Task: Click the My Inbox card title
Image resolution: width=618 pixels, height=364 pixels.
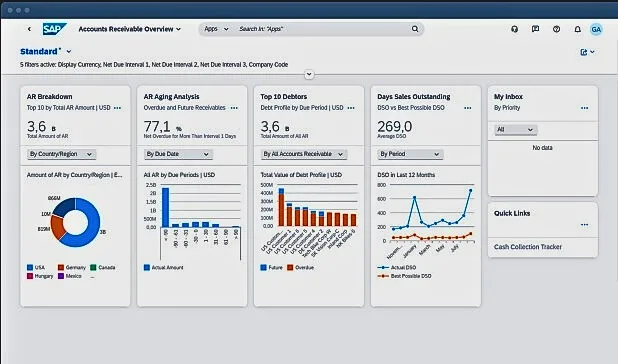Action: pyautogui.click(x=508, y=97)
